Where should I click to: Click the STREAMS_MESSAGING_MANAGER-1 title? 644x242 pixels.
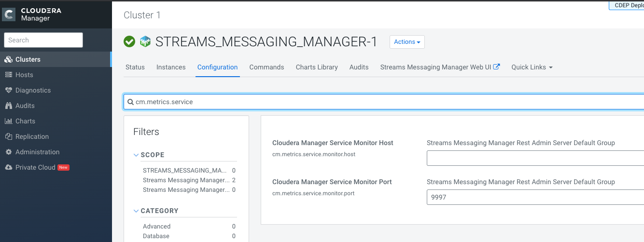266,41
